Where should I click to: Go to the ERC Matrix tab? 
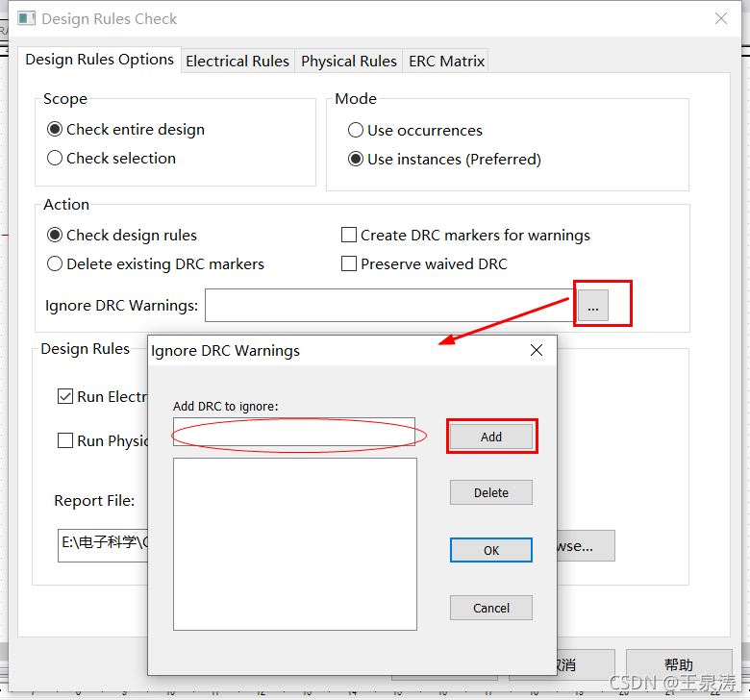pos(446,61)
